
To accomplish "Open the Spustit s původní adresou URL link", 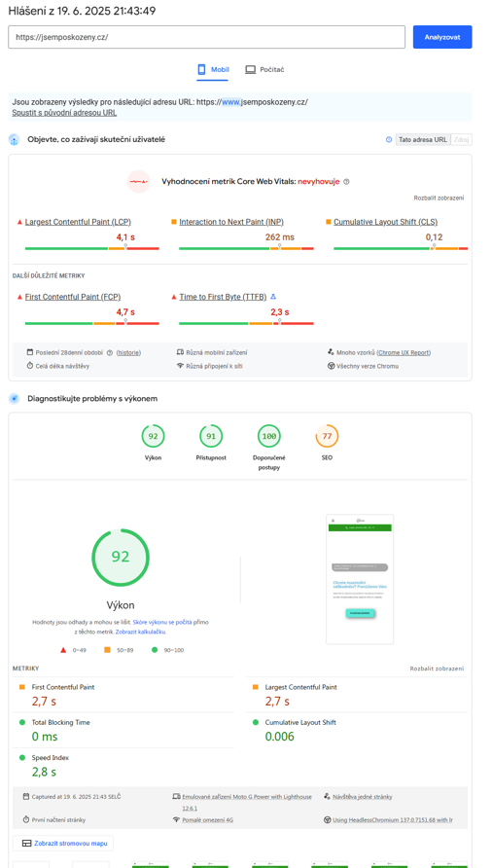I will 64,113.
